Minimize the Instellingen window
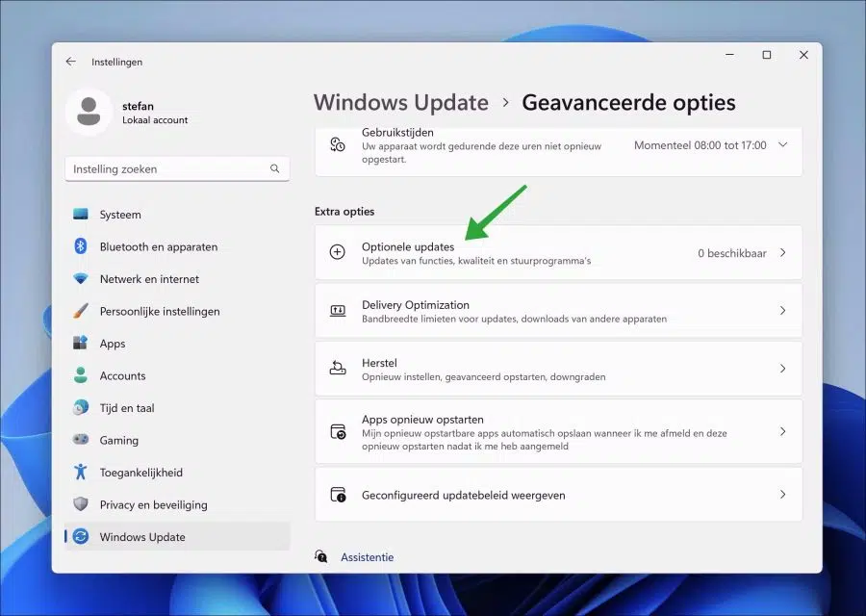The image size is (866, 616). click(x=729, y=55)
